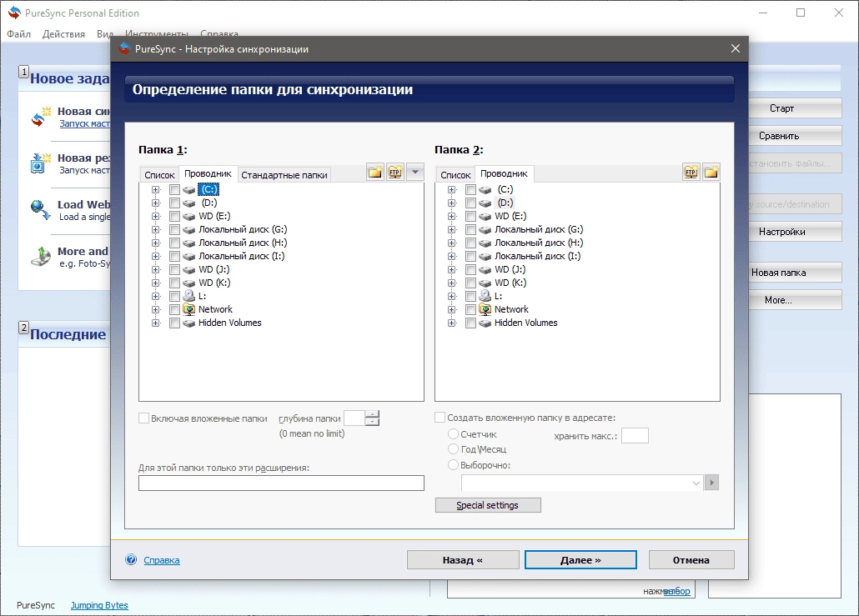This screenshot has height=616, width=859.
Task: Click C: drive icon in Folder 1 tree
Action: (x=189, y=189)
